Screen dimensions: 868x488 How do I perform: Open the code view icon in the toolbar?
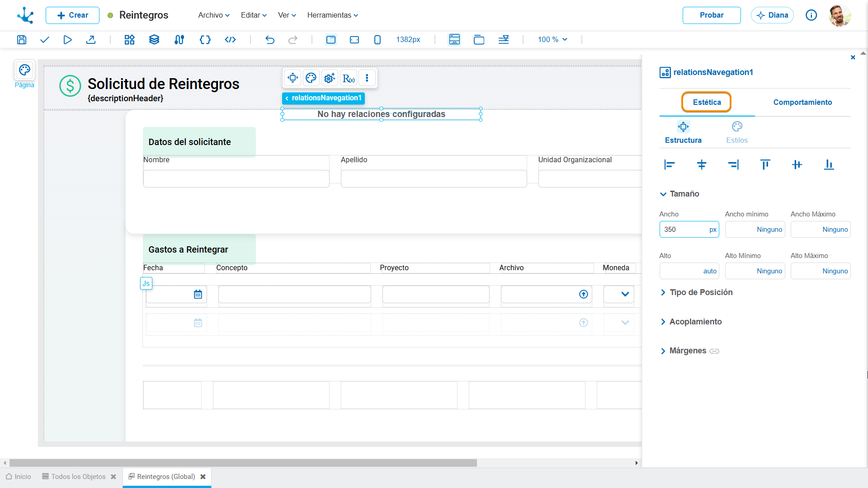pyautogui.click(x=230, y=40)
